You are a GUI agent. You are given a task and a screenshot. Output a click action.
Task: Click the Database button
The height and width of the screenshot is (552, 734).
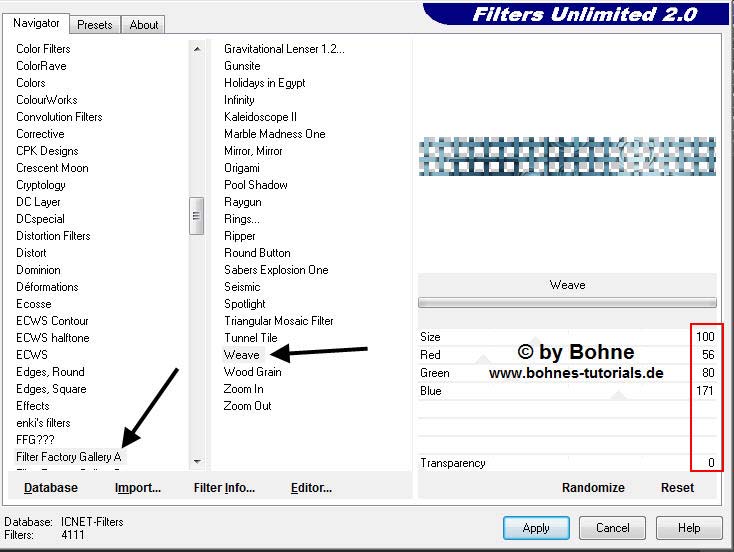click(51, 488)
